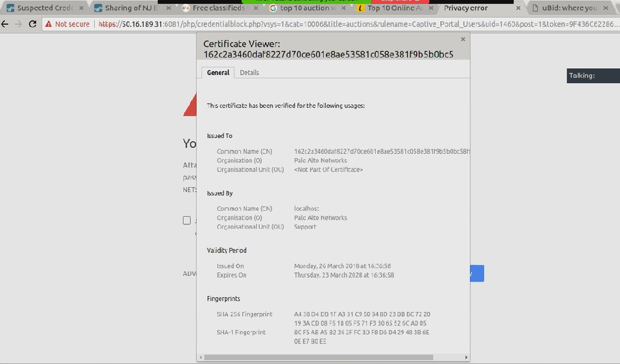
Task: Select the General certificate tab
Action: [218, 73]
